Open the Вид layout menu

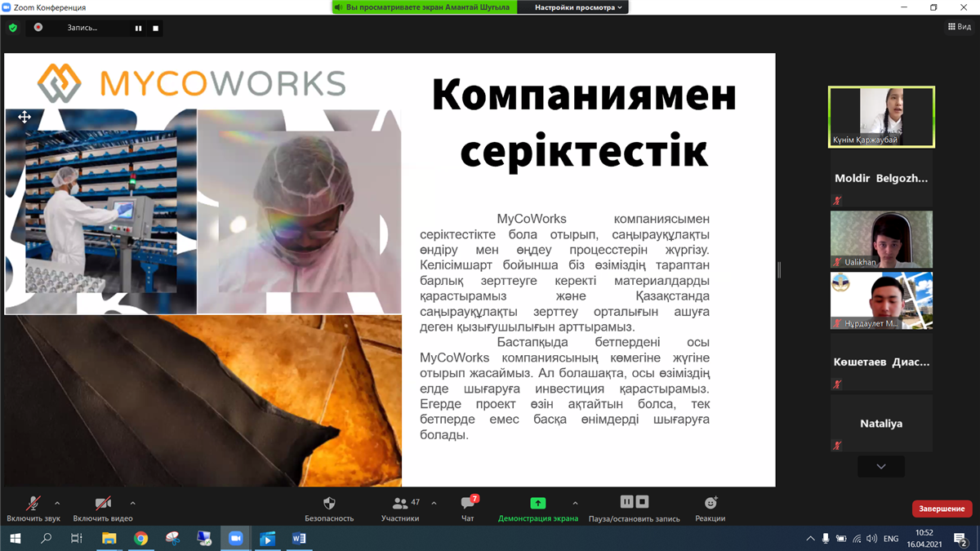pos(959,27)
